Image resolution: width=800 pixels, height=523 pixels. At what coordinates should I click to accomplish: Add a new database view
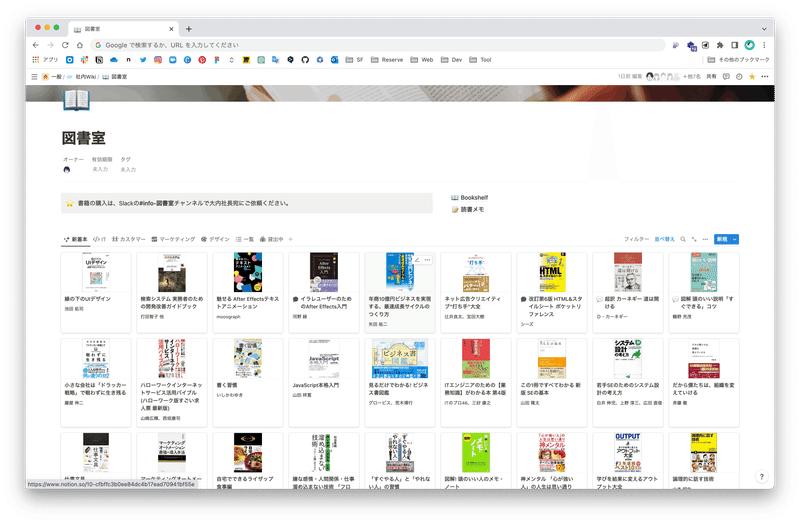(291, 239)
